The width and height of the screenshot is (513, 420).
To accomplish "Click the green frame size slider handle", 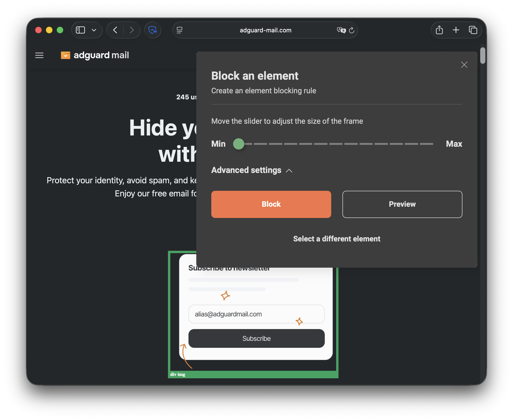I will point(239,144).
